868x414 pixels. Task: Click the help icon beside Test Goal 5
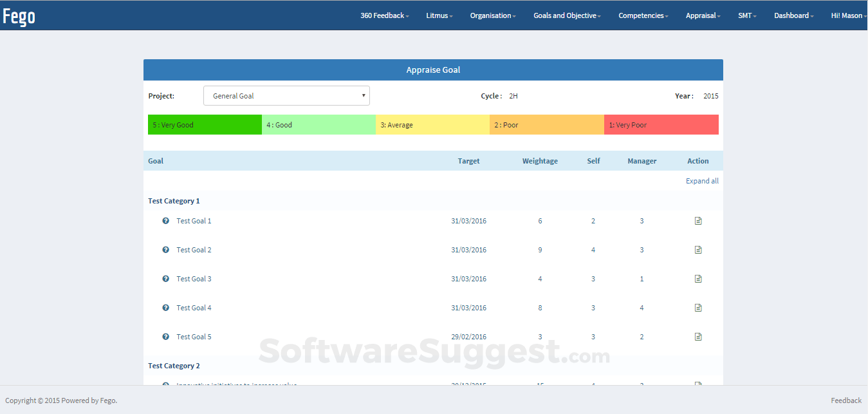165,336
